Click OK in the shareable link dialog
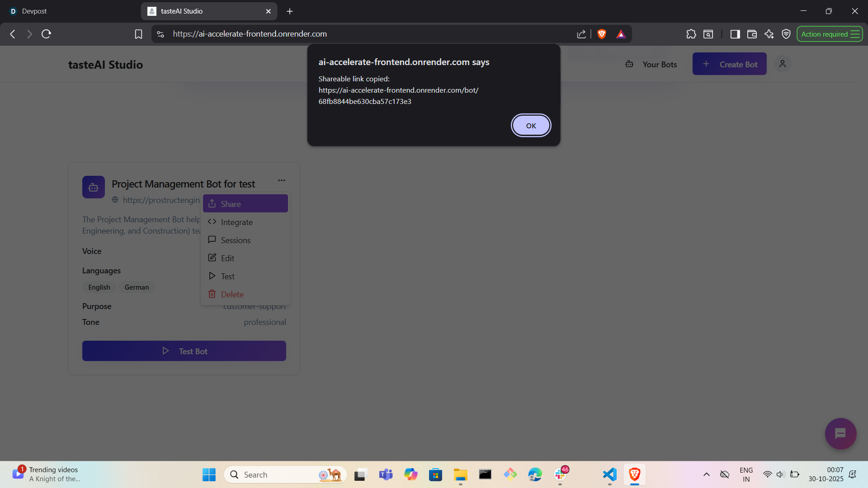868x488 pixels. pos(531,126)
